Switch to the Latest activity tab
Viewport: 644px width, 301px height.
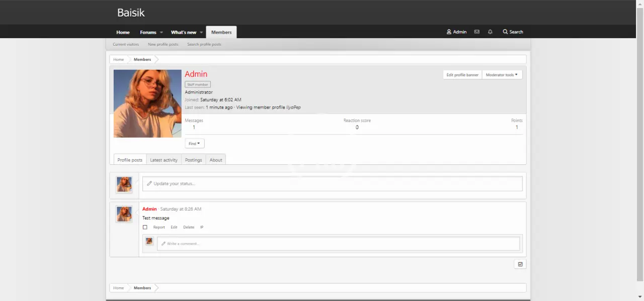(x=164, y=160)
